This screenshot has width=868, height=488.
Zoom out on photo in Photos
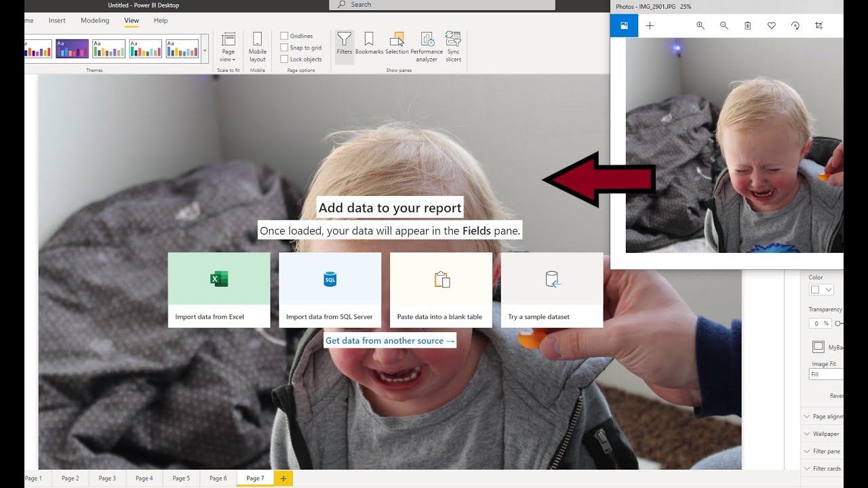724,26
